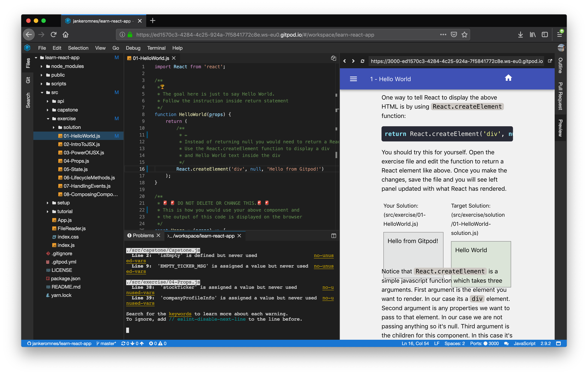Open tutorial hamburger menu in preview
Screen dimensions: 588x375
pyautogui.click(x=353, y=79)
